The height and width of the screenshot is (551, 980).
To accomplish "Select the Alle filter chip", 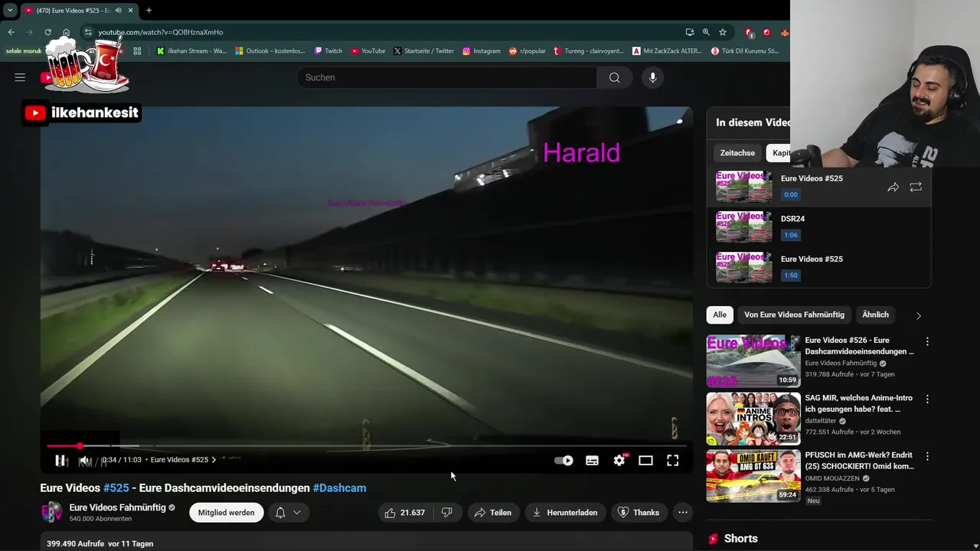I will pyautogui.click(x=720, y=315).
